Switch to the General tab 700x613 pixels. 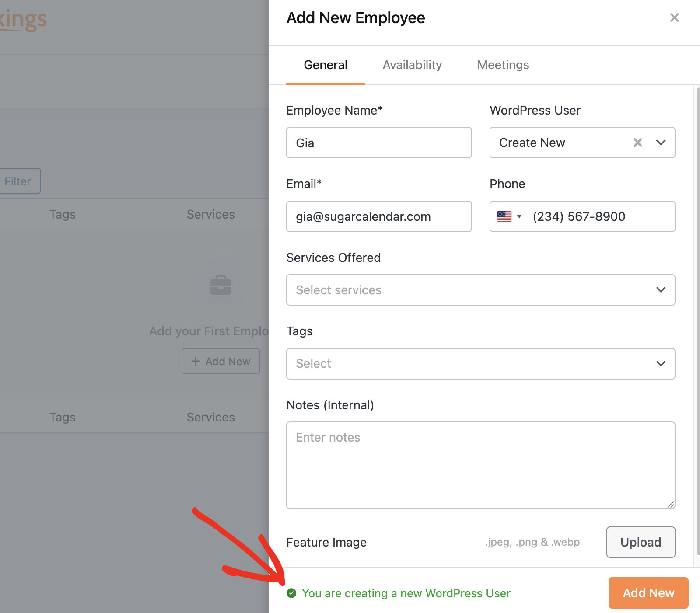point(325,65)
